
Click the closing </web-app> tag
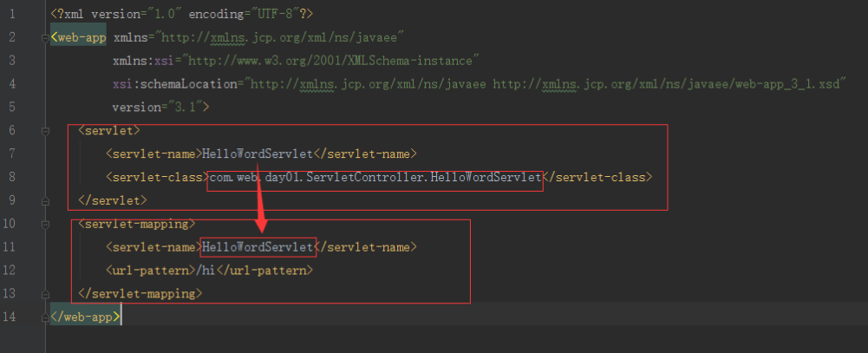[x=85, y=317]
